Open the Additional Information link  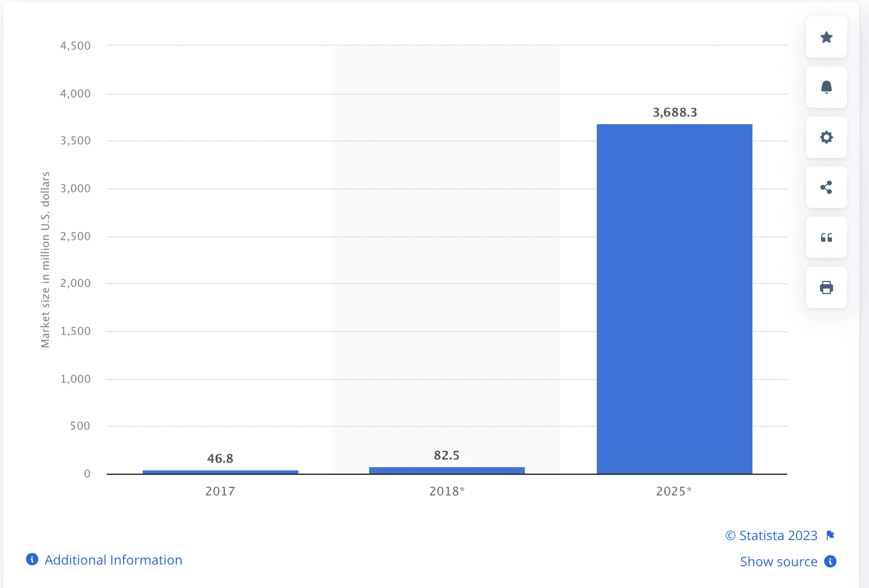tap(113, 560)
